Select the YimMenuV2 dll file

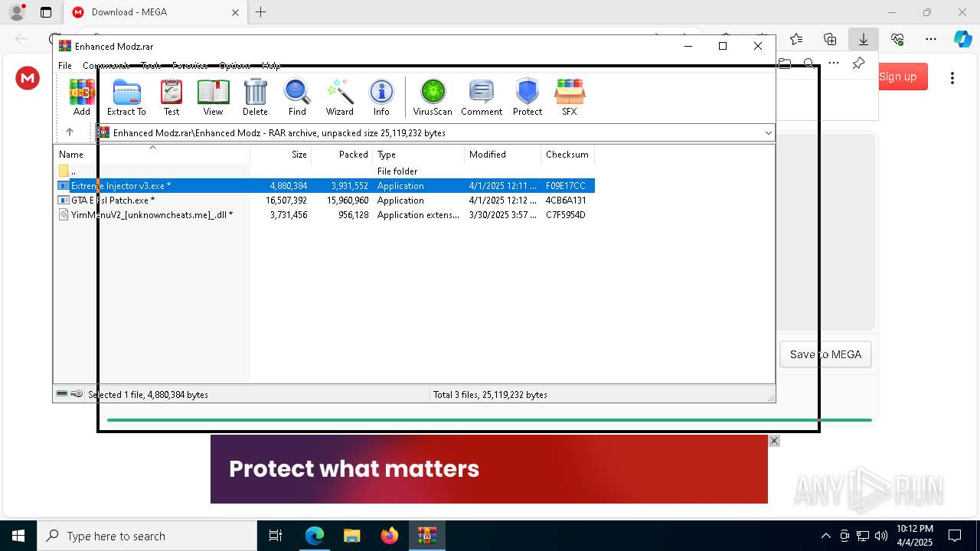[325, 215]
